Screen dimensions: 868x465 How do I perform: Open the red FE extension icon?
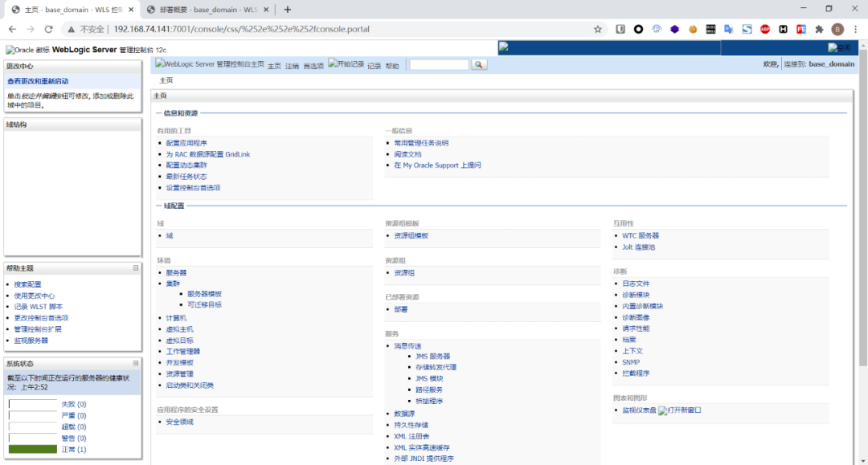pos(801,29)
